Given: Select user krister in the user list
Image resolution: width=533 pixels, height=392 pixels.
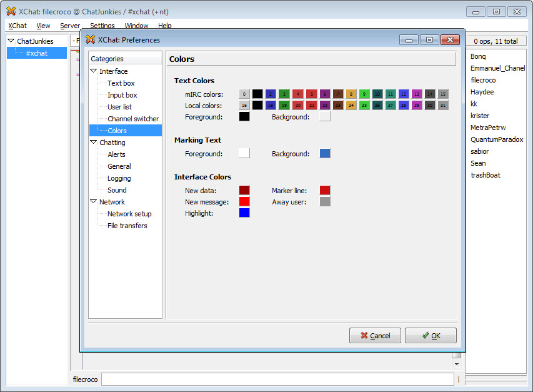Looking at the screenshot, I should (x=480, y=116).
